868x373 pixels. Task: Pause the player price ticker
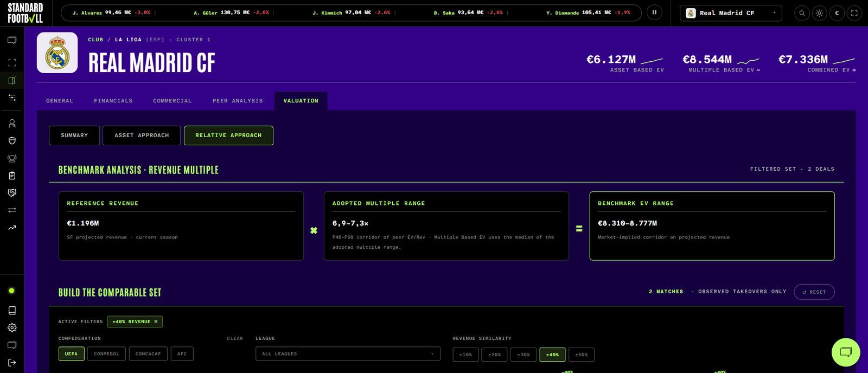[654, 12]
